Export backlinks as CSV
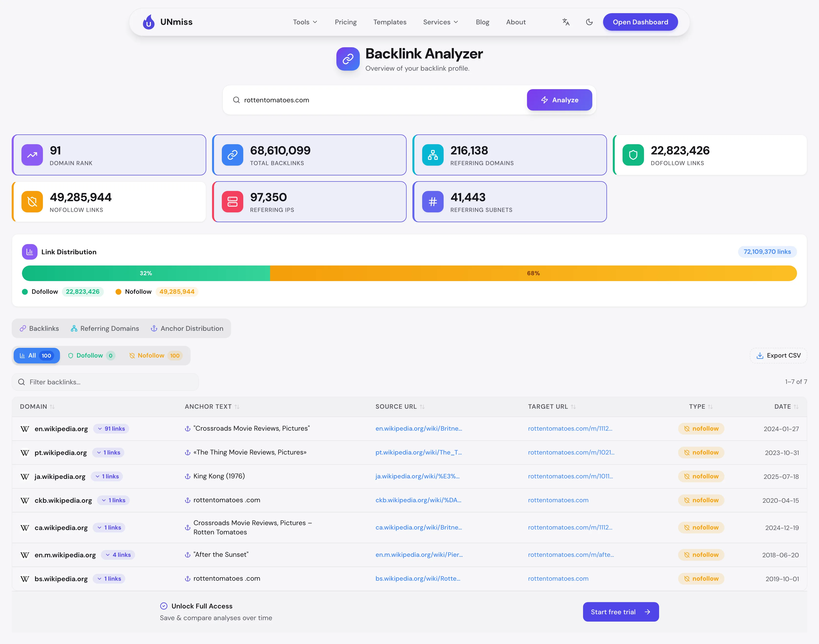 pos(779,356)
